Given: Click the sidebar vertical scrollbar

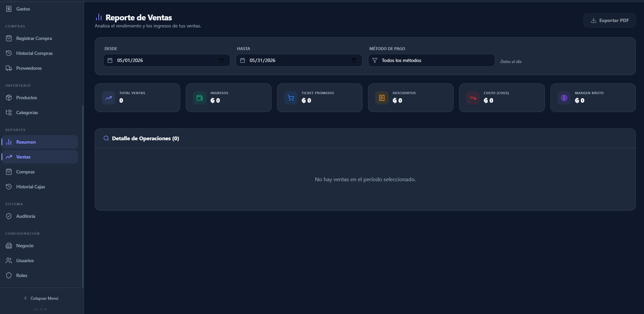Looking at the screenshot, I should (x=83, y=196).
